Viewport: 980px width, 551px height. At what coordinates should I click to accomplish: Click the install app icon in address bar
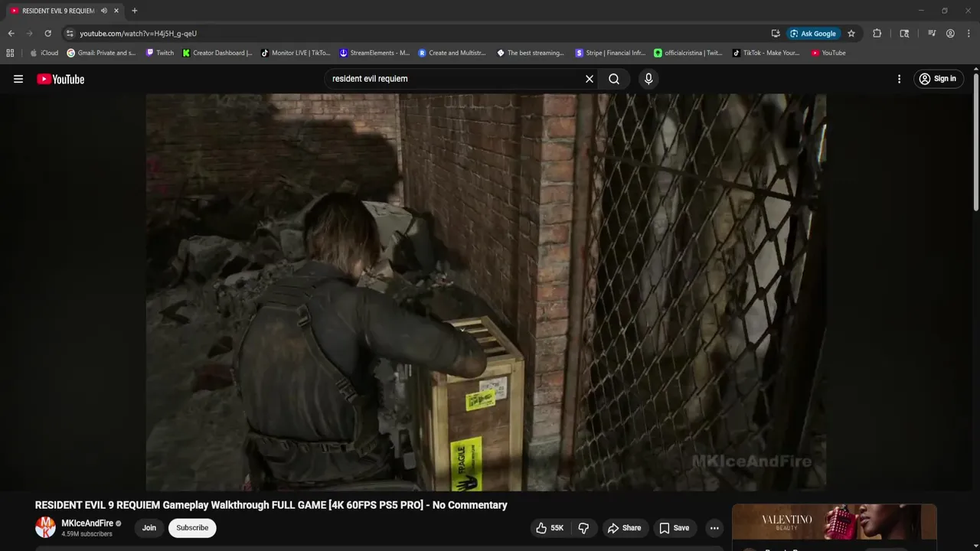tap(776, 34)
